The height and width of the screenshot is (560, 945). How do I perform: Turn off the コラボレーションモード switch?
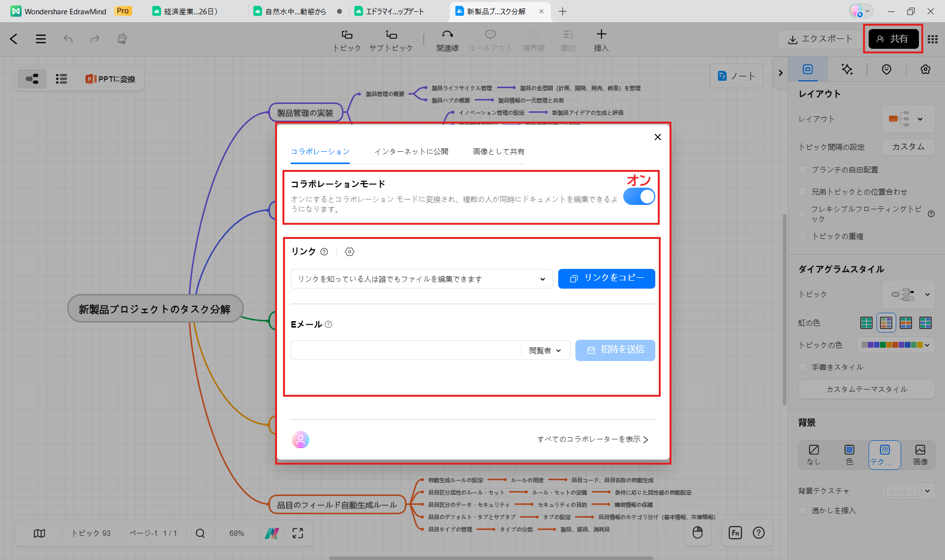point(639,197)
